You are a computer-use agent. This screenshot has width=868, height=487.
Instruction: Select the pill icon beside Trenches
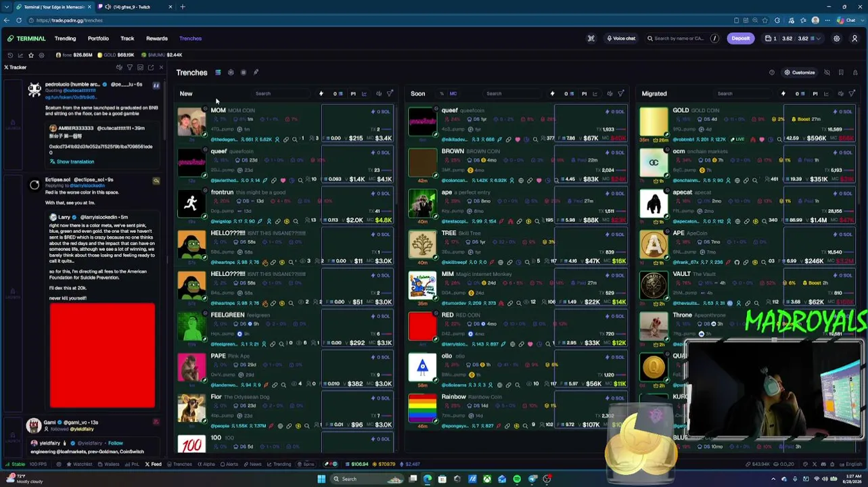coord(256,72)
